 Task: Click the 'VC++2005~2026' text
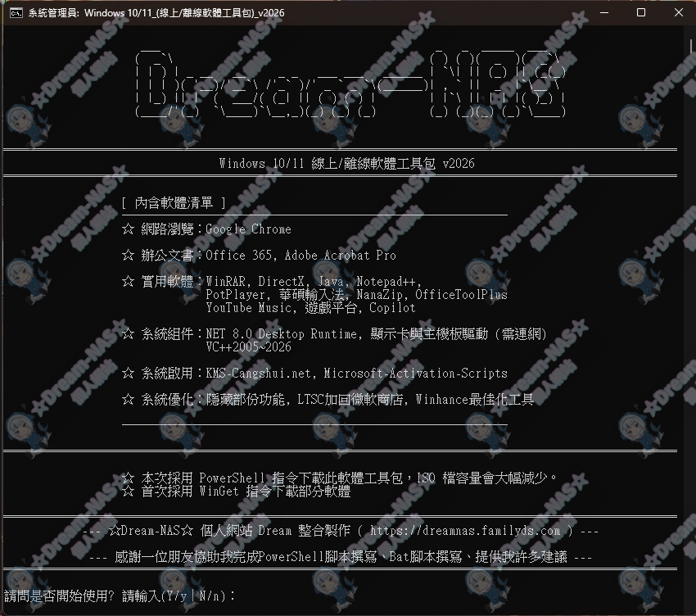point(248,346)
